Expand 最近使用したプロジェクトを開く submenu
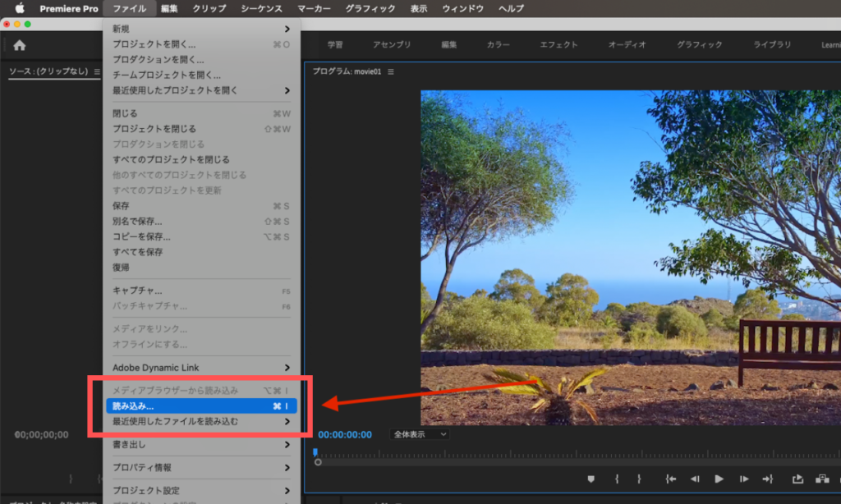Screen dimensions: 841x504 pos(201,90)
